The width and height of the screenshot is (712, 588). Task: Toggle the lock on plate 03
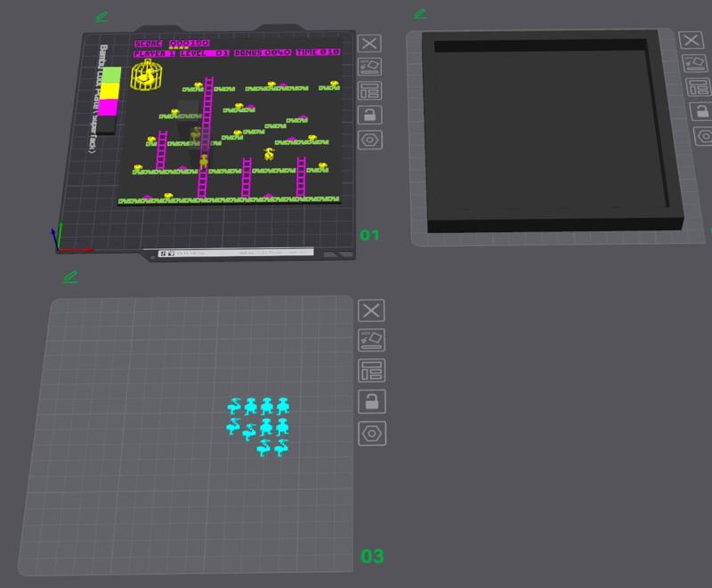pos(372,401)
